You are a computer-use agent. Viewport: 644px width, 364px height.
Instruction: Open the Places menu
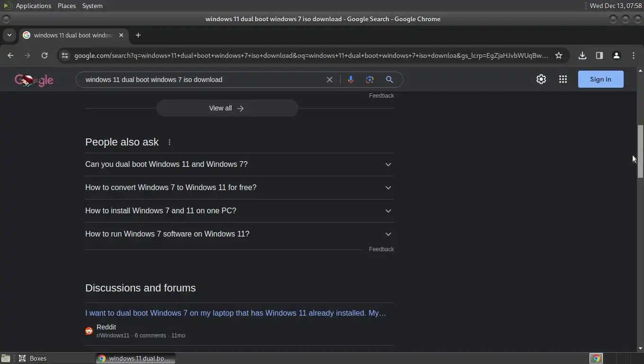pos(67,6)
